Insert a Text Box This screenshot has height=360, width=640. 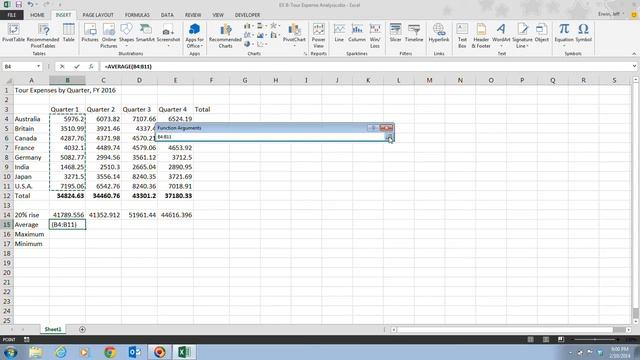pyautogui.click(x=462, y=36)
